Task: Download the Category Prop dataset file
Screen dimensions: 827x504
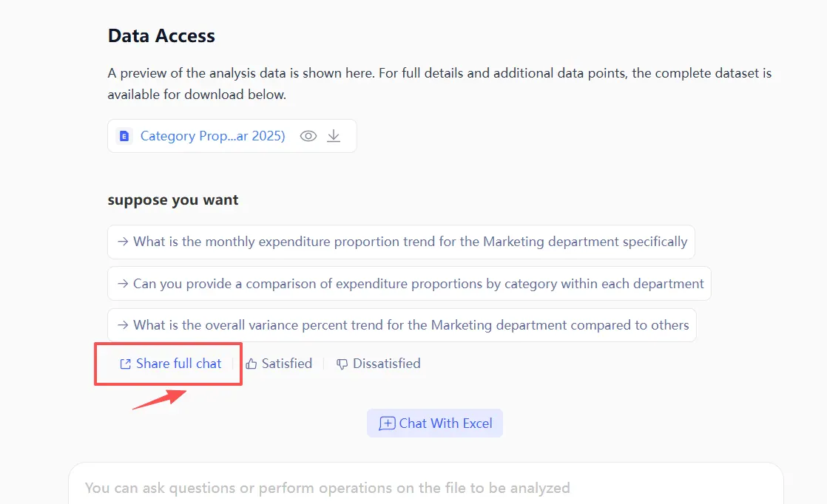Action: [334, 136]
